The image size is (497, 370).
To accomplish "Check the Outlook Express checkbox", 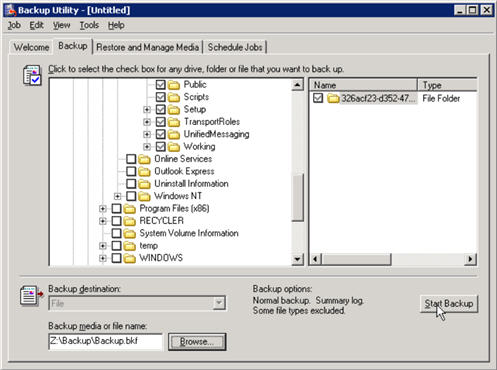I will [x=131, y=171].
